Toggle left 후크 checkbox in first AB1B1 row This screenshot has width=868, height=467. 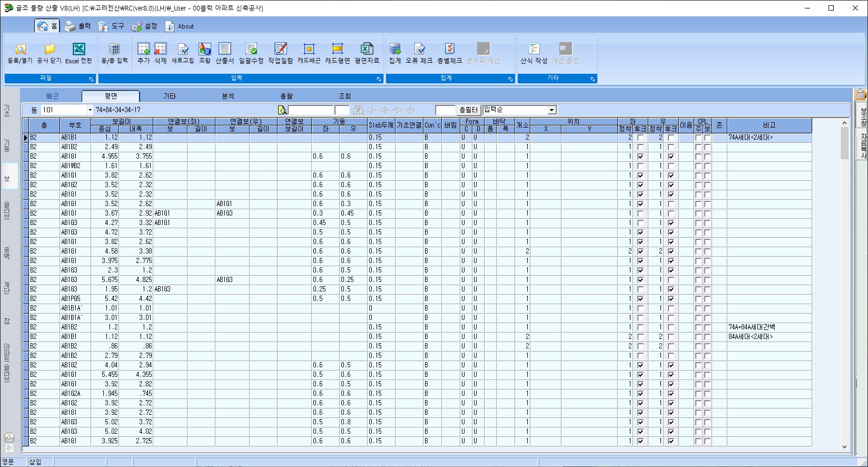(640, 138)
